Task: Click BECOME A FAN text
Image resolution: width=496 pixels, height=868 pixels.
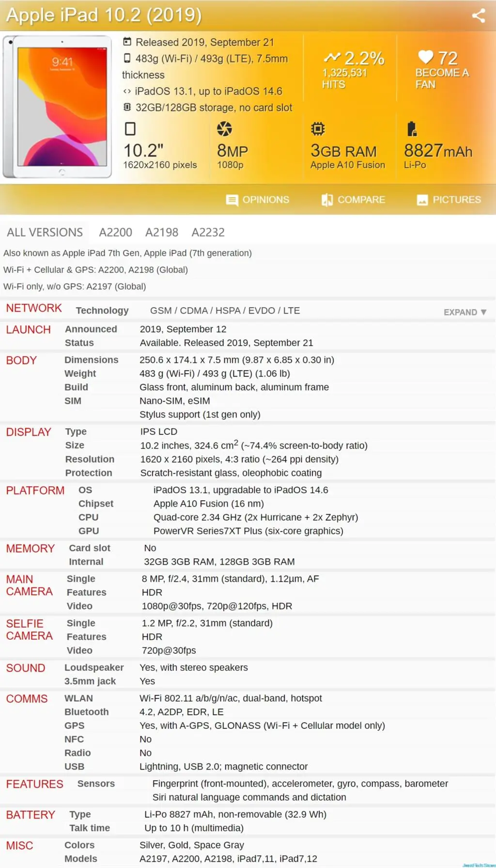Action: 442,79
